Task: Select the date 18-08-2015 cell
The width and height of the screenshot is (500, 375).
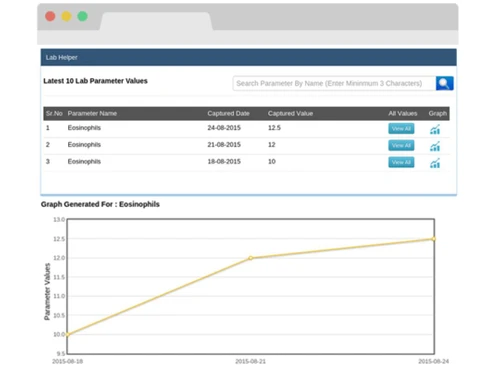Action: (224, 161)
